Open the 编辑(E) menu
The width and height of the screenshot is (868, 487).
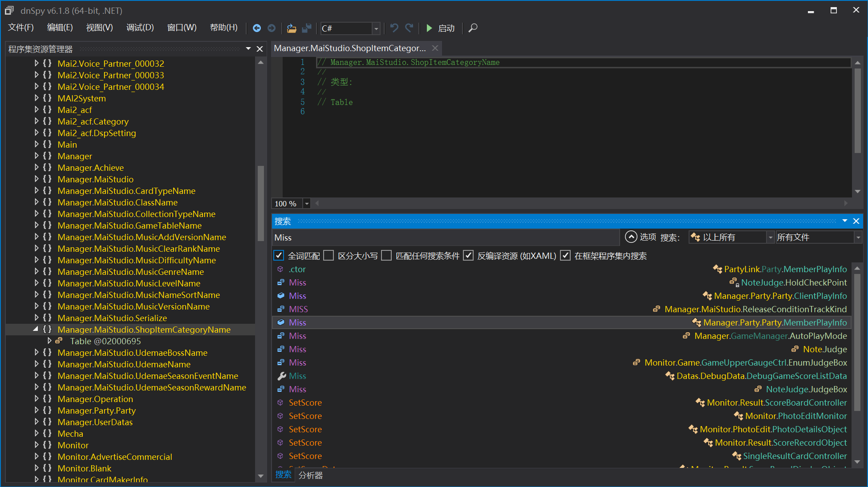click(60, 28)
